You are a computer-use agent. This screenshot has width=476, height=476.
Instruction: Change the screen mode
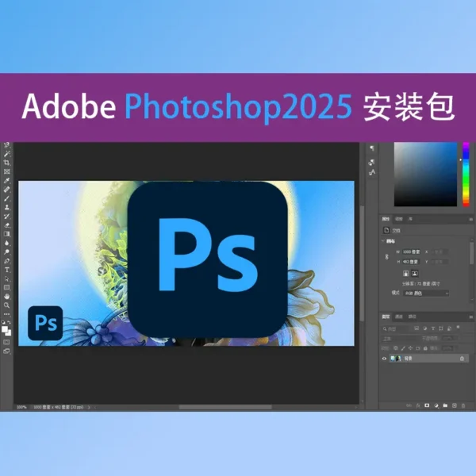pos(6,351)
